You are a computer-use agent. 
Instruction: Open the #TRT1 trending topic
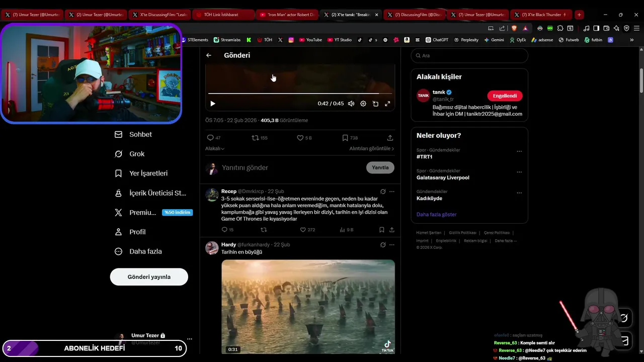point(425,157)
